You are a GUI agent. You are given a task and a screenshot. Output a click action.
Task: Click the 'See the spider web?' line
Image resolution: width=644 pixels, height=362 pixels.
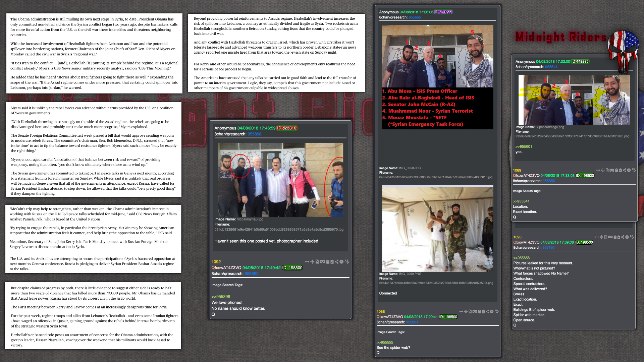[393, 348]
